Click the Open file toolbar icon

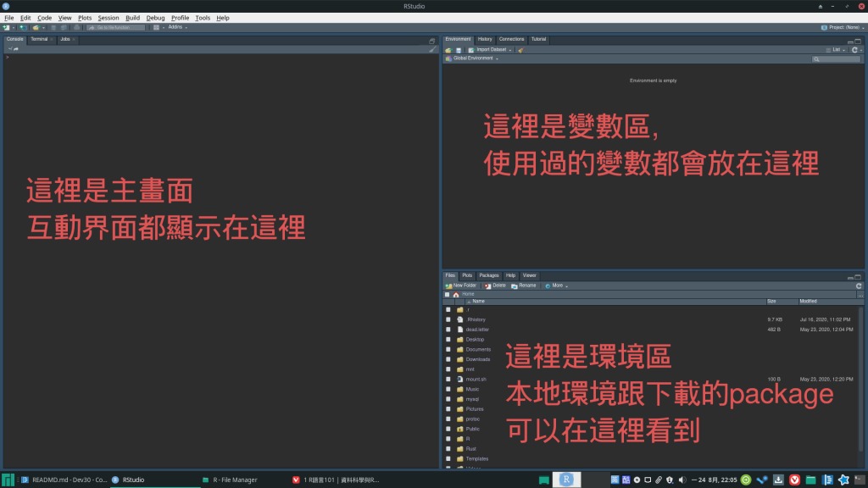(x=36, y=27)
